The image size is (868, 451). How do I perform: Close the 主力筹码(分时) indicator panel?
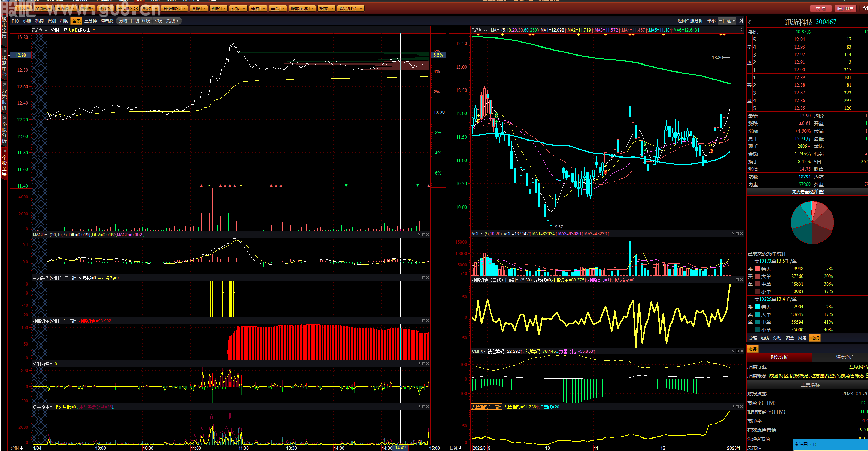tap(428, 278)
